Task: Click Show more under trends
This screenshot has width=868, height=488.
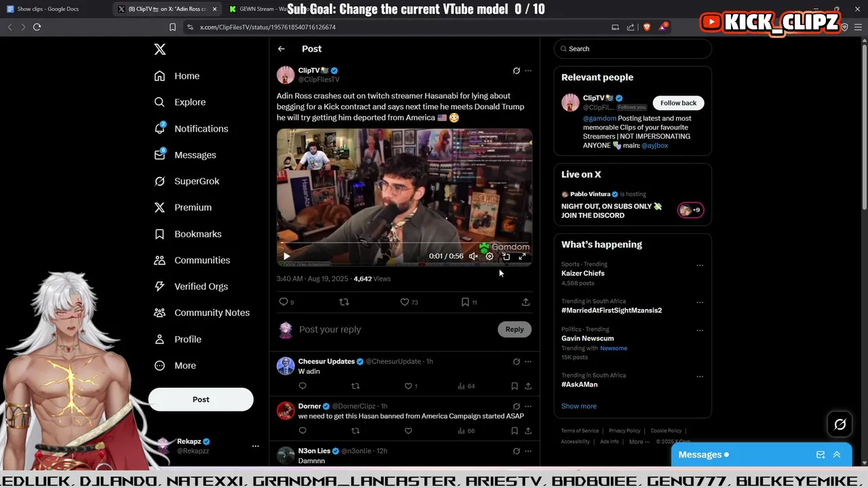Action: point(579,406)
